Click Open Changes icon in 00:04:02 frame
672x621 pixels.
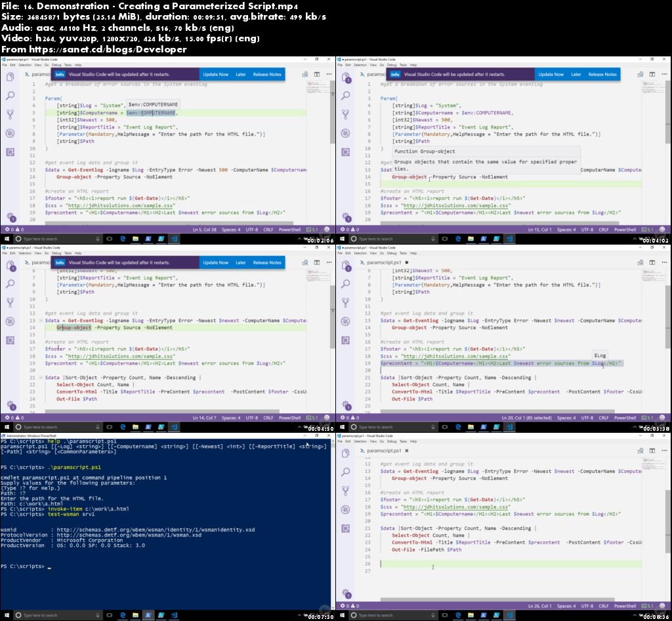coord(640,74)
